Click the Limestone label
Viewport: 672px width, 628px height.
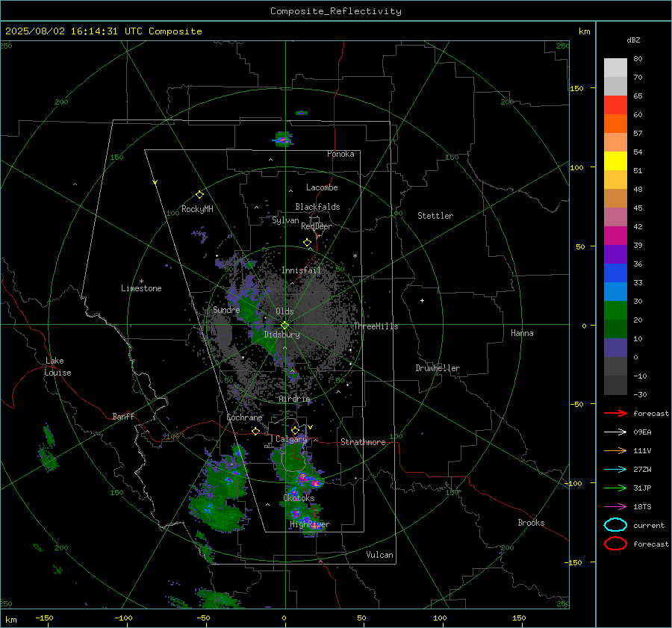[x=141, y=288]
